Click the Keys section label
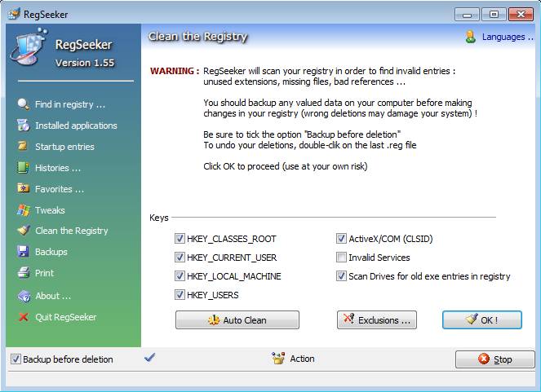Image resolution: width=541 pixels, height=392 pixels. click(x=159, y=218)
